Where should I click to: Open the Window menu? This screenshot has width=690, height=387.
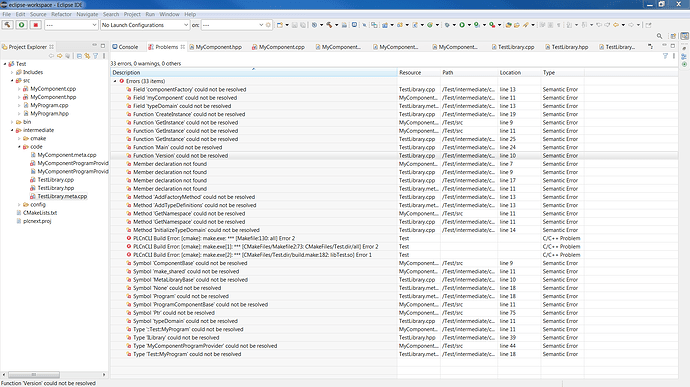[x=169, y=14]
